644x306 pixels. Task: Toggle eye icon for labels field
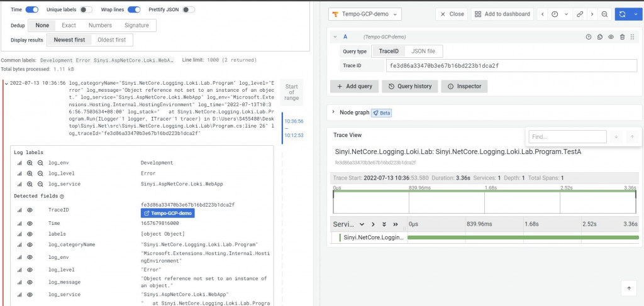30,234
